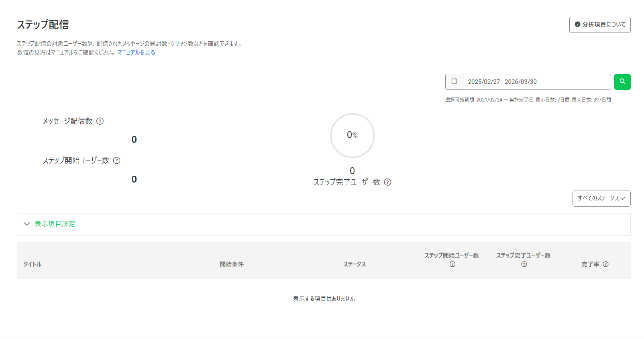Click the date range field 2025/02/27 - 2026/03/30
Screen dimensions: 644x339
(536, 82)
